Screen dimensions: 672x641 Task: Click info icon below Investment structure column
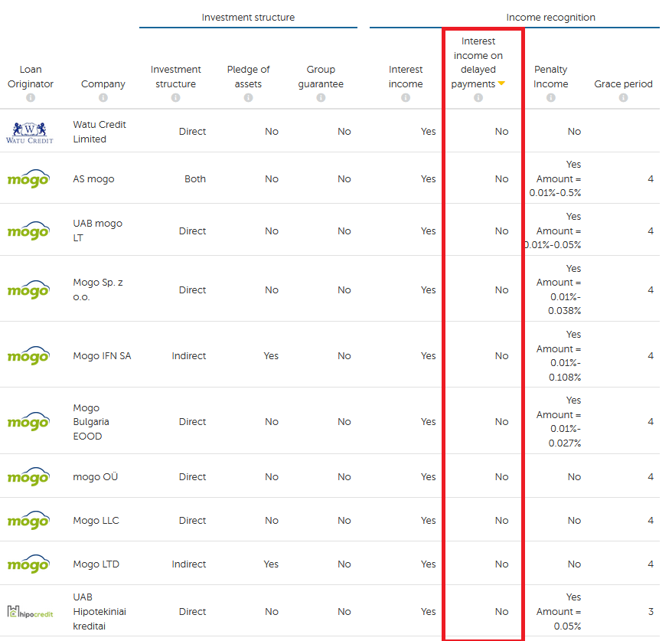[175, 98]
